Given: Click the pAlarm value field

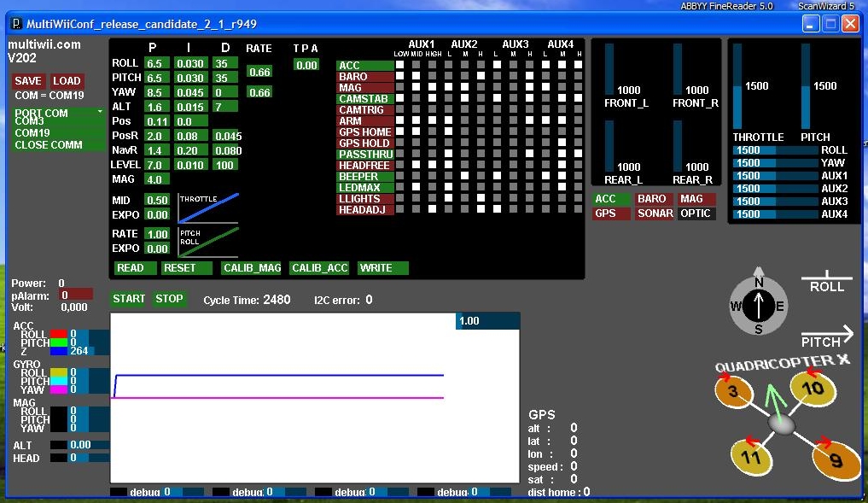Looking at the screenshot, I should [76, 295].
